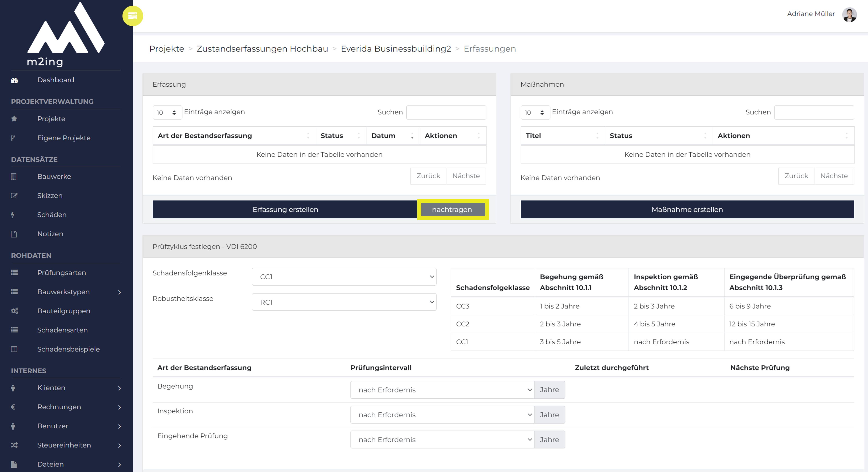Click the nachtragen button

coord(453,209)
